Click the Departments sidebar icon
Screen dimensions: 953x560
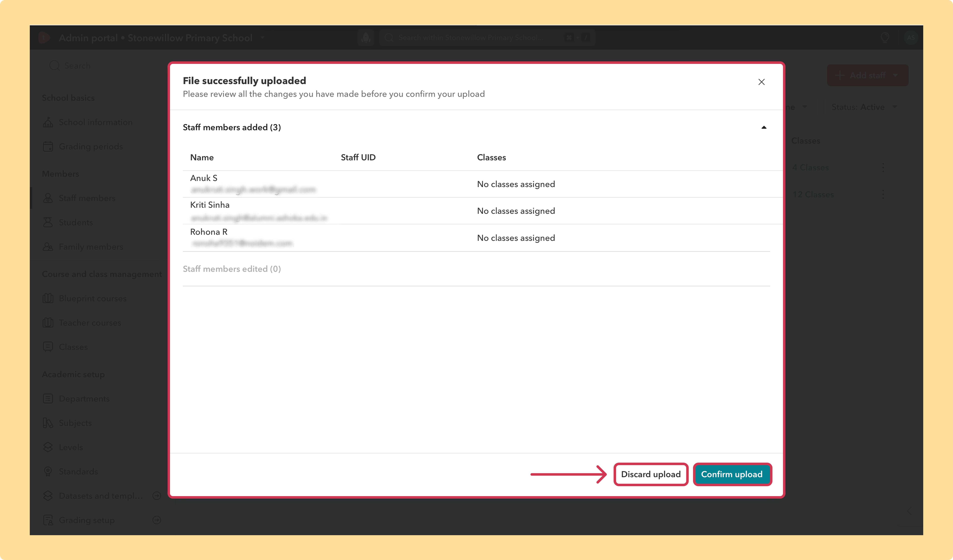click(48, 399)
